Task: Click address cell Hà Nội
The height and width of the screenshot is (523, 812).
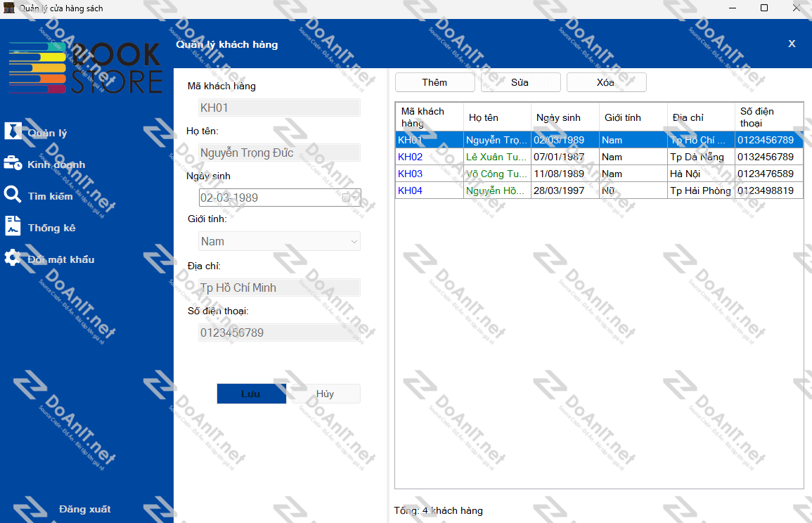Action: [x=701, y=174]
